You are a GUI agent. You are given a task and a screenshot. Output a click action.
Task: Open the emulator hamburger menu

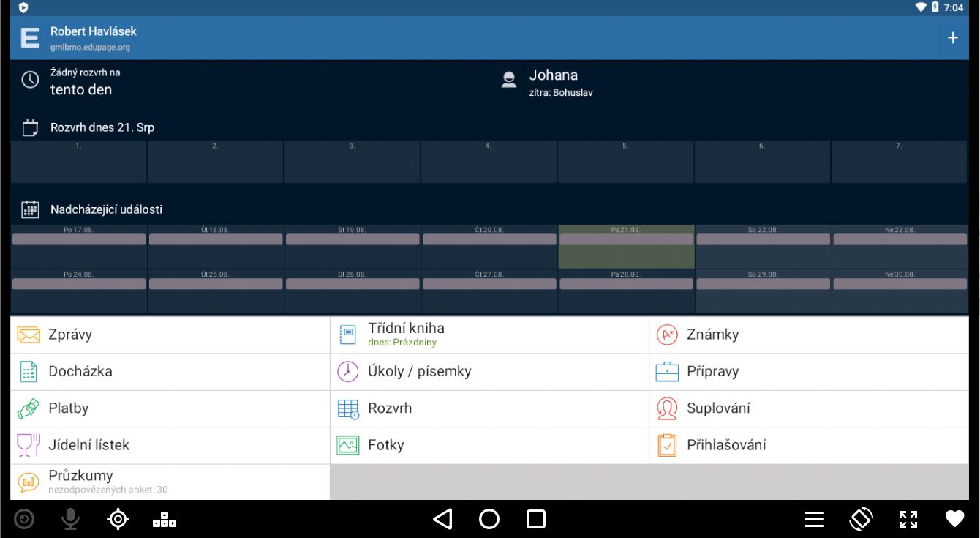click(815, 519)
